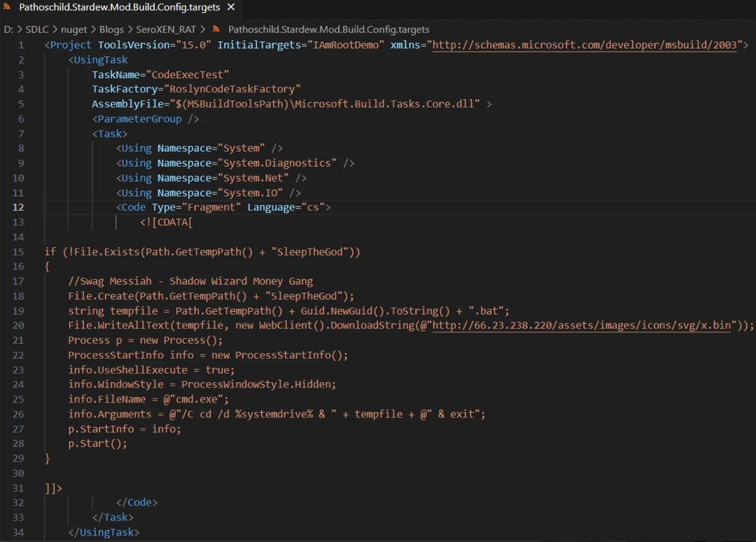Click the info.Arguments line
756x542 pixels.
[x=276, y=414]
